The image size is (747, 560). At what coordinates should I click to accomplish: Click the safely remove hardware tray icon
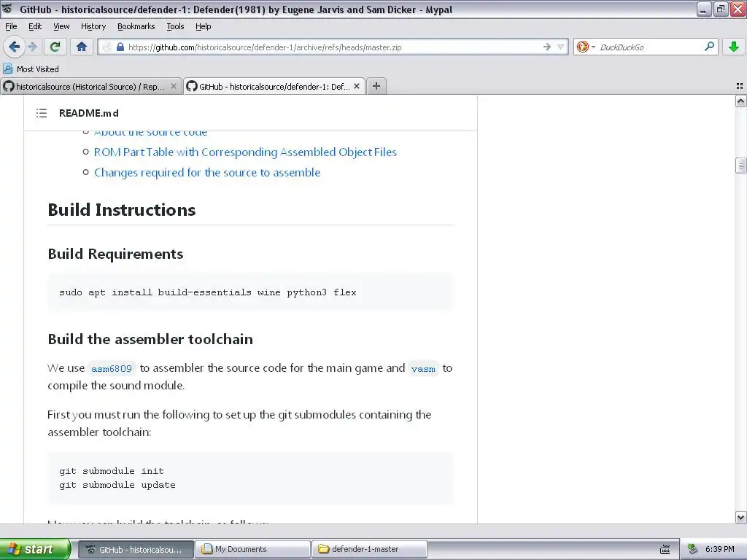tap(693, 550)
